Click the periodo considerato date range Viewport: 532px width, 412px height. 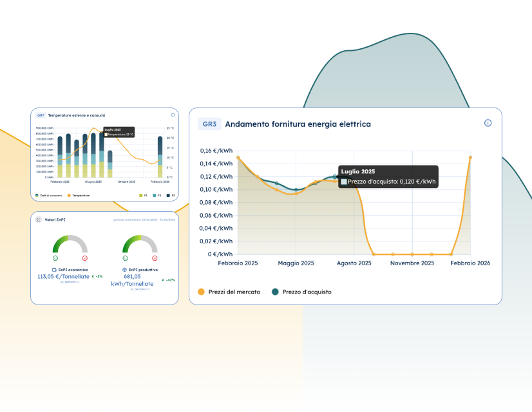pyautogui.click(x=144, y=220)
